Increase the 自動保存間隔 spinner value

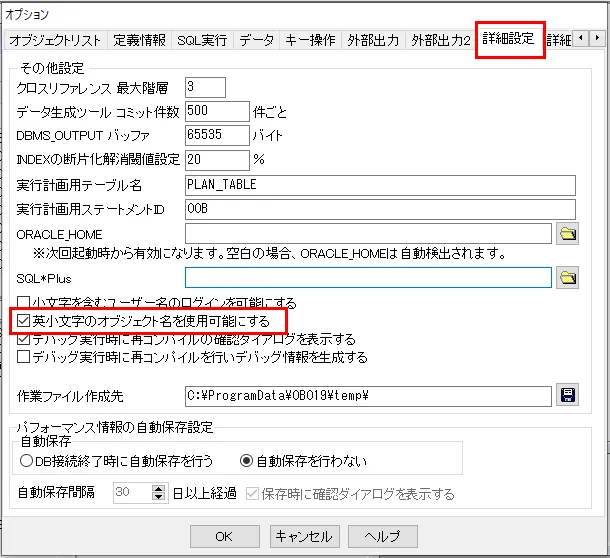158,489
